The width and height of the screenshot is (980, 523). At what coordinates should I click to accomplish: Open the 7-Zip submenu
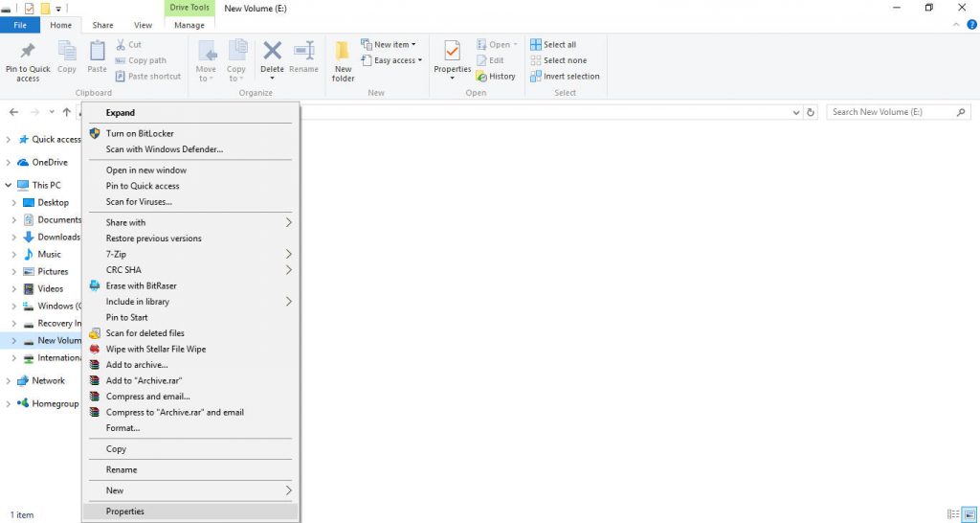coord(190,254)
